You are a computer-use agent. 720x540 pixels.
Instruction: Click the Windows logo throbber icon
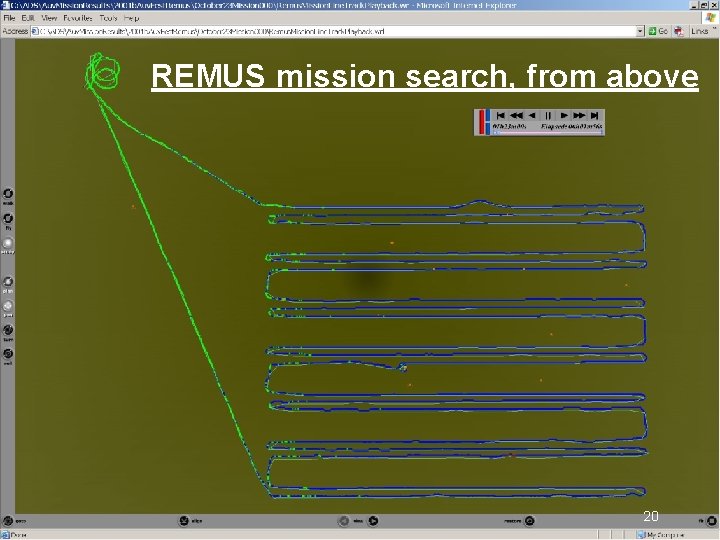pos(710,17)
